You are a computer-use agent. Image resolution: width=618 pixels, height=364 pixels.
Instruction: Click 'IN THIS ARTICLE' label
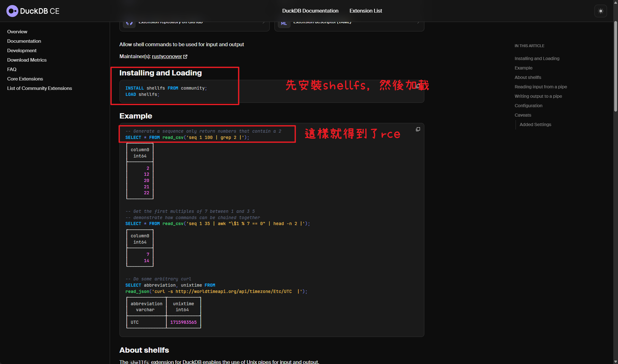(x=529, y=46)
